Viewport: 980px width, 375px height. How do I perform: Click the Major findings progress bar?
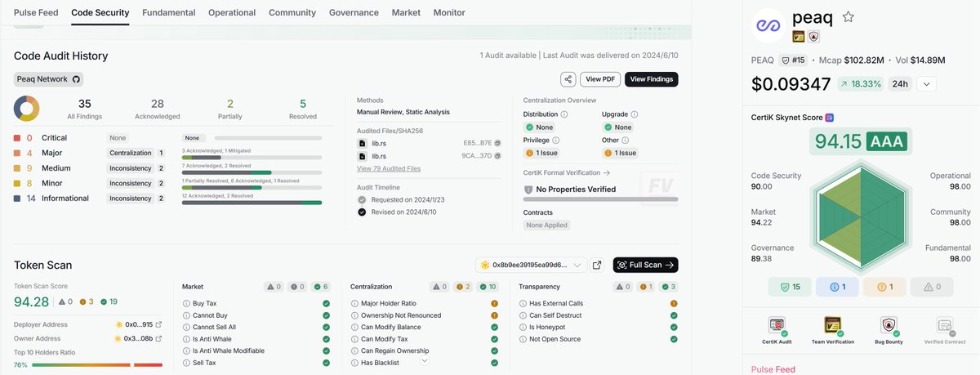252,158
